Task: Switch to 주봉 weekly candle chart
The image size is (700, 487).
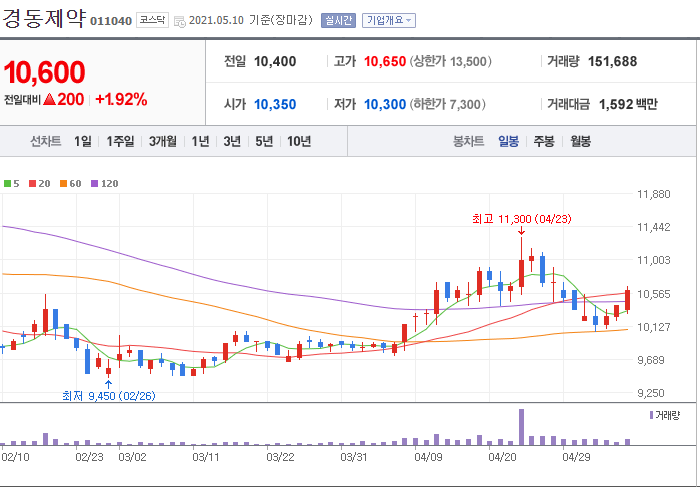Action: [544, 141]
